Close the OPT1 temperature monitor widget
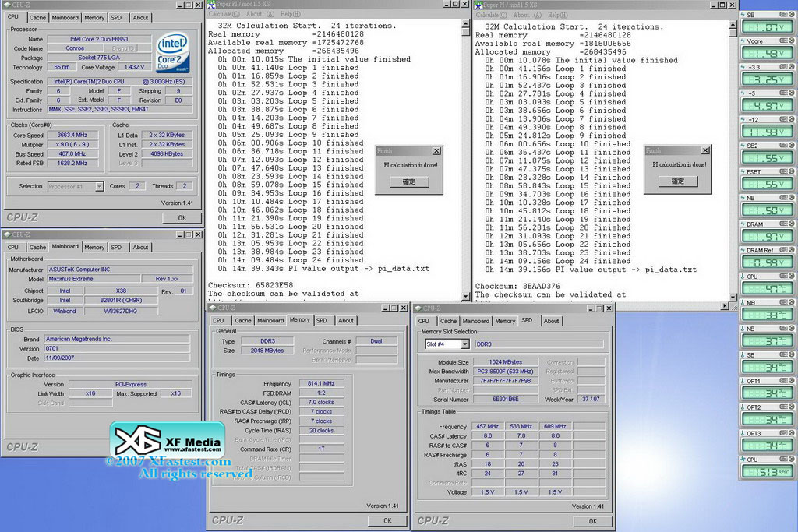798x532 pixels. coord(791,381)
